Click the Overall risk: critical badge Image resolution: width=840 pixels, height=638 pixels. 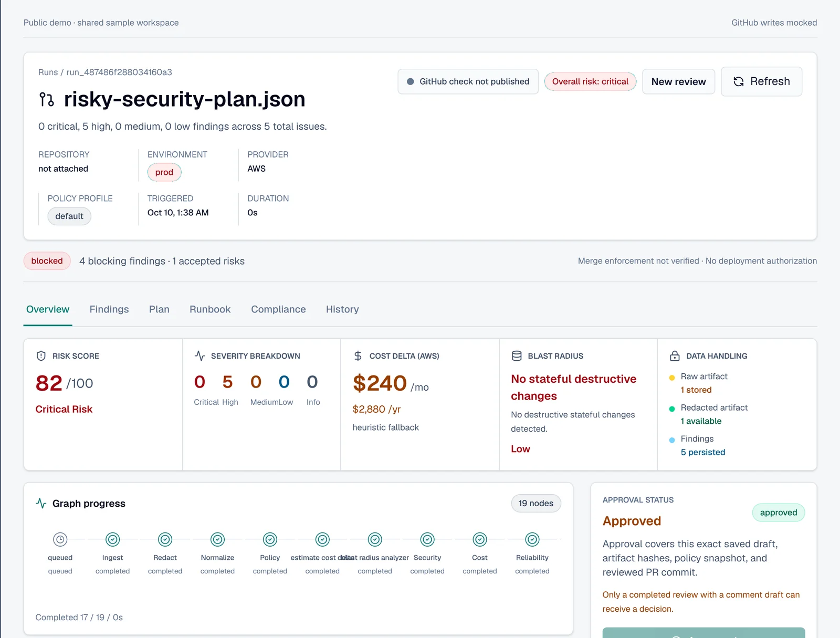point(590,81)
